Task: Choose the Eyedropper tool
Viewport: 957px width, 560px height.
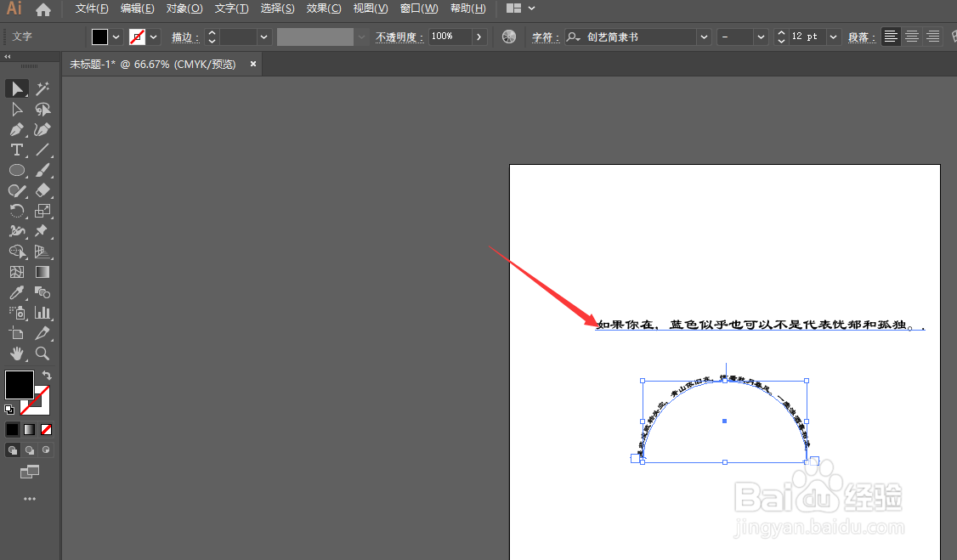Action: (x=16, y=292)
